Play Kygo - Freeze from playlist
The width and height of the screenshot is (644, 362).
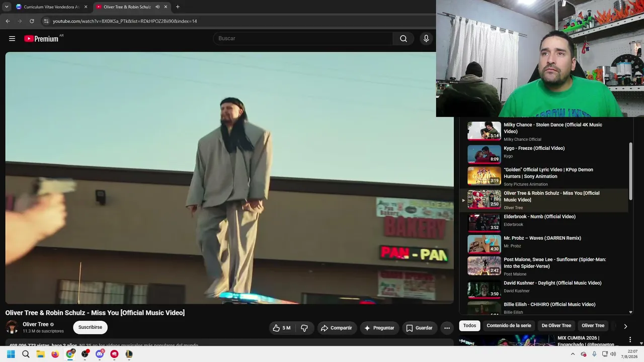click(x=543, y=154)
